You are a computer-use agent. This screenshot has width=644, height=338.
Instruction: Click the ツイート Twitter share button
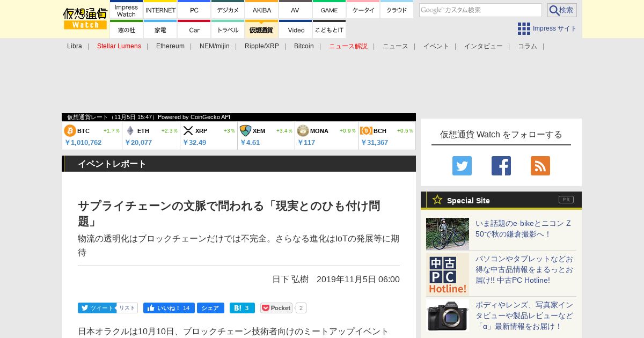pos(97,308)
